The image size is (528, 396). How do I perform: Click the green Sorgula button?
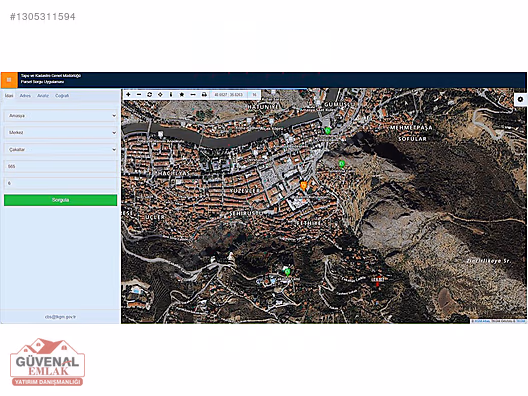pyautogui.click(x=61, y=200)
